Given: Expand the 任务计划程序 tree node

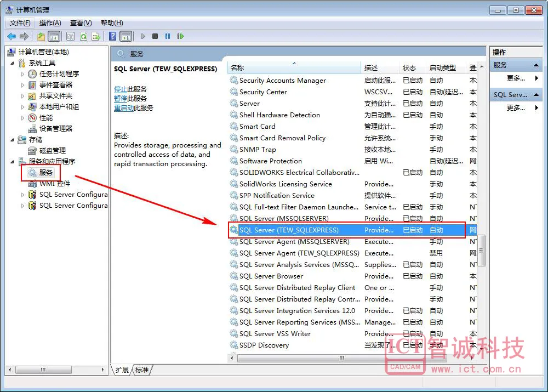Looking at the screenshot, I should pyautogui.click(x=22, y=74).
